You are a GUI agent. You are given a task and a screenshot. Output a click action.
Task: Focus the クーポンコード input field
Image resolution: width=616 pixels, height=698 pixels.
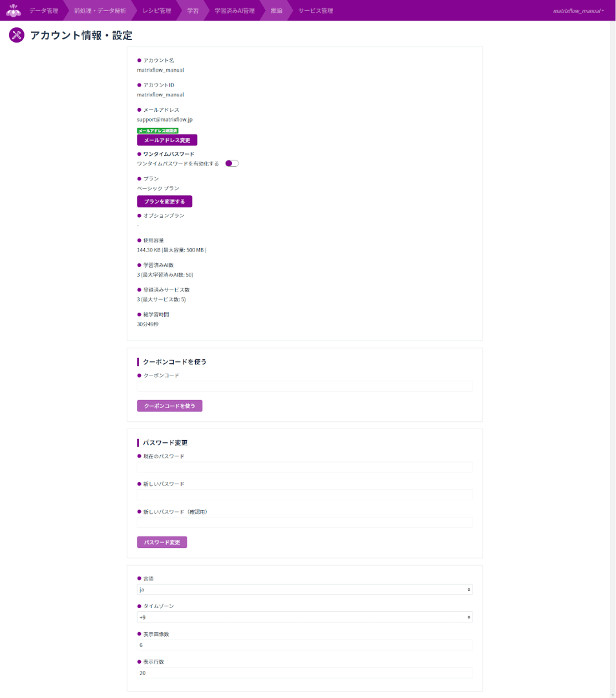(x=305, y=386)
